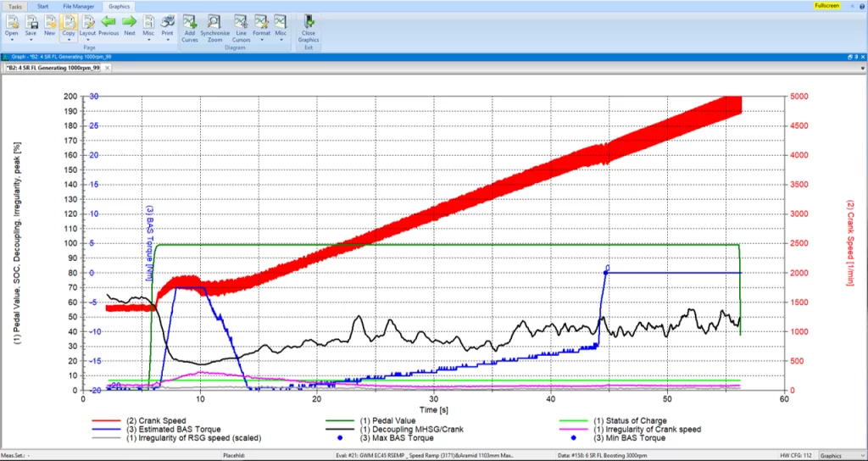Enable the Line Cursors tool
Screen dimensions: 868x461
[241, 22]
